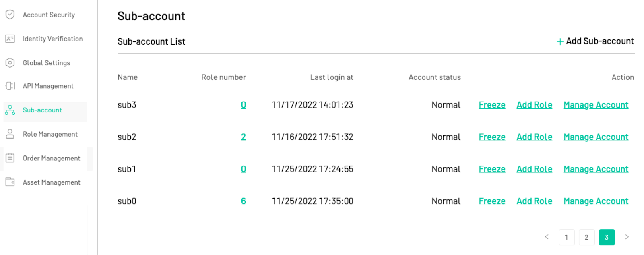Click the sub3 name cell
This screenshot has width=644, height=255.
click(x=127, y=105)
